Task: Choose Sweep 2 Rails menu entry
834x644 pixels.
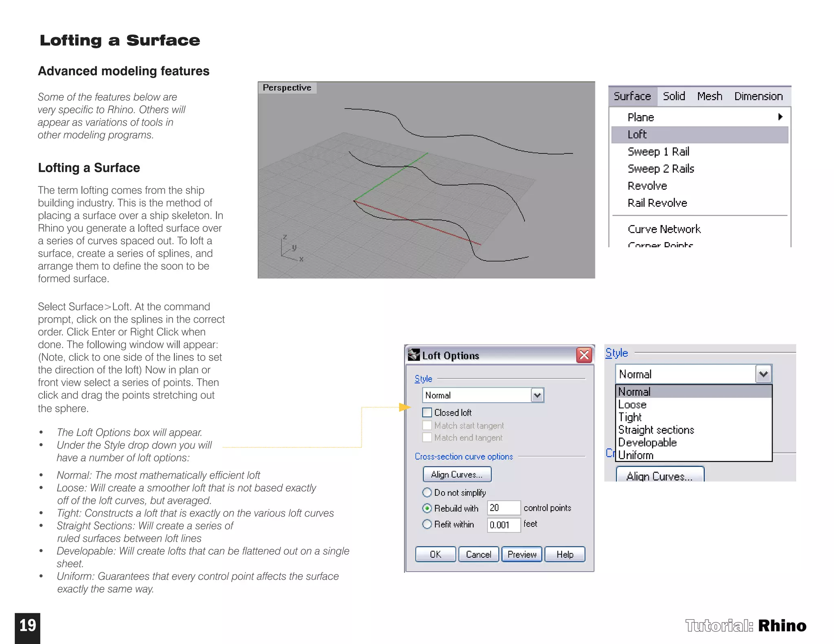Action: point(661,169)
